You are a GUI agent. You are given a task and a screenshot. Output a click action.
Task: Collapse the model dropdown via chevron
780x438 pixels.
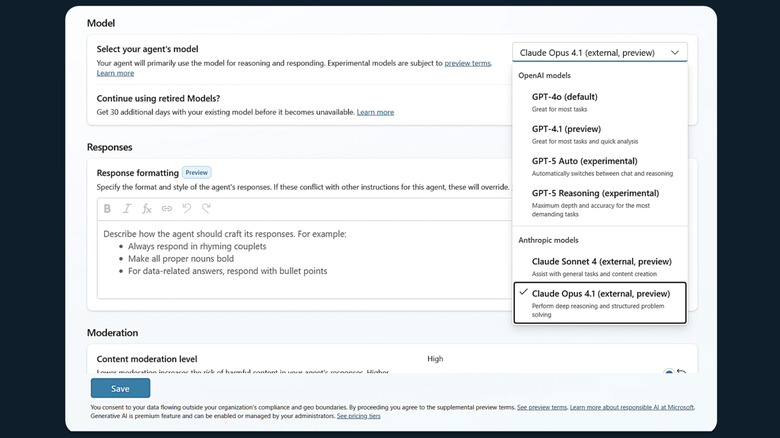pos(675,52)
